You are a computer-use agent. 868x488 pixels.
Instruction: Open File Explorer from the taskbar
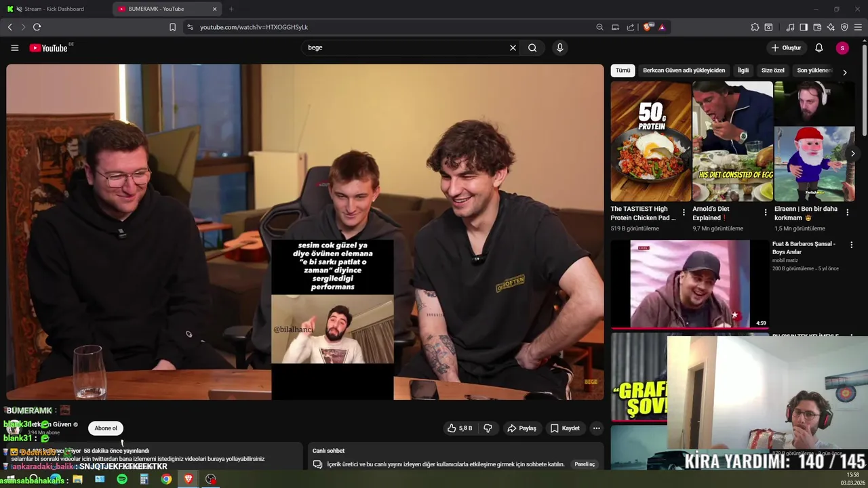point(77,479)
